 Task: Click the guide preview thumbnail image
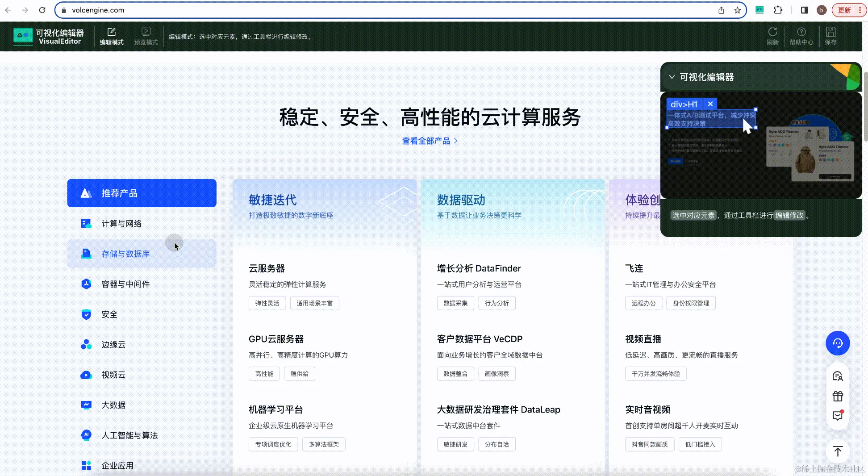click(761, 145)
